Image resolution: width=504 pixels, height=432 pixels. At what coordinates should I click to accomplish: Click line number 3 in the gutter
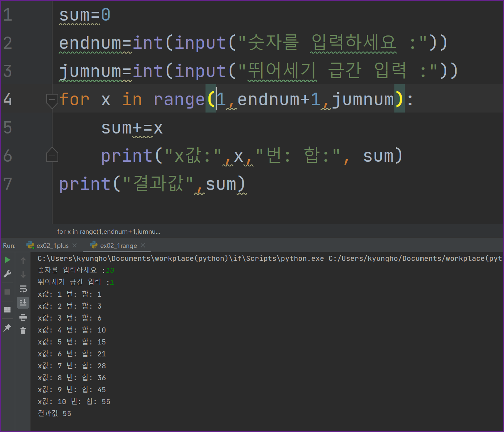pos(8,71)
